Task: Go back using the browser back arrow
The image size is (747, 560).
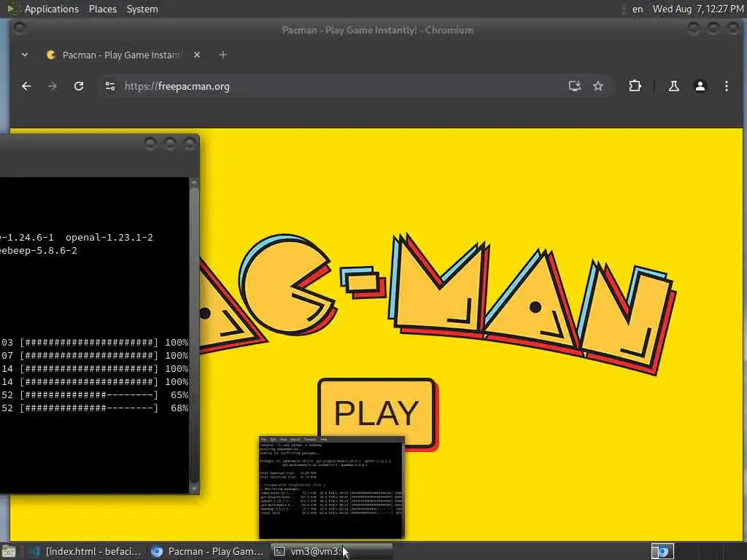Action: click(26, 86)
